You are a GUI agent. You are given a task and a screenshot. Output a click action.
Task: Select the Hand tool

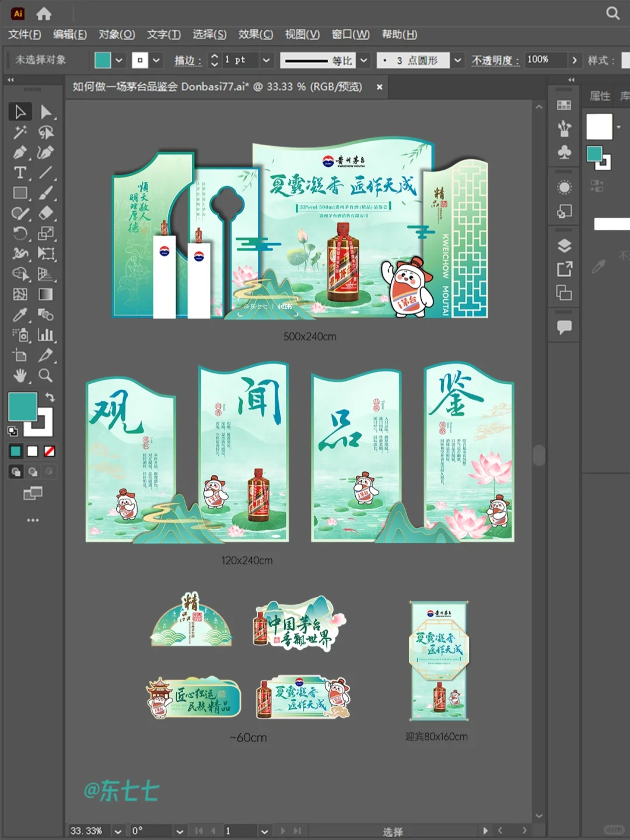click(20, 375)
